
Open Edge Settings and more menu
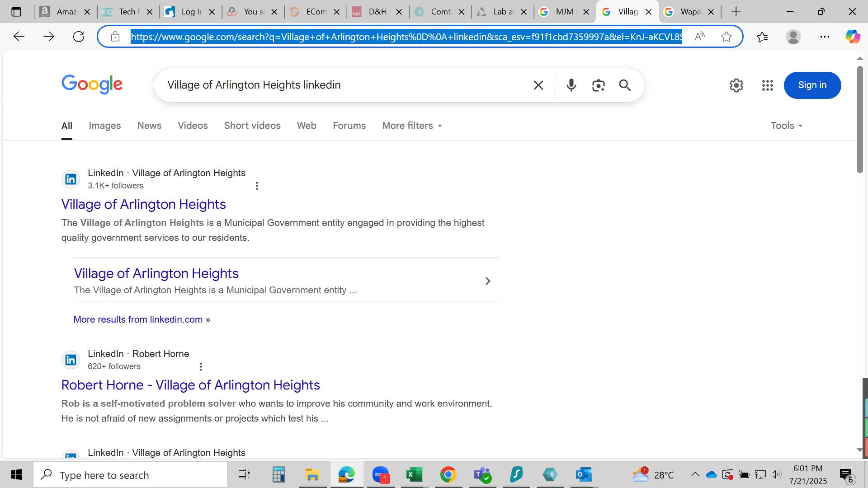tap(825, 37)
